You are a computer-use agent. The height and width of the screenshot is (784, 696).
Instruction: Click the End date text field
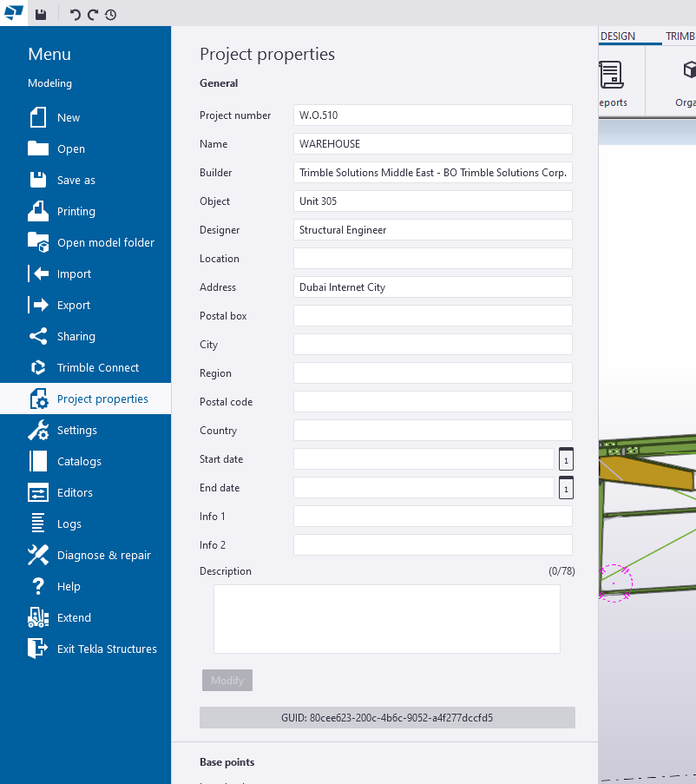coord(424,487)
